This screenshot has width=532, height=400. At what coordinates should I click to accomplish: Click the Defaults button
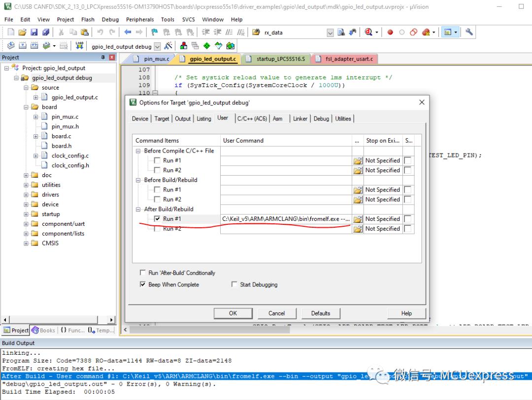tap(321, 313)
